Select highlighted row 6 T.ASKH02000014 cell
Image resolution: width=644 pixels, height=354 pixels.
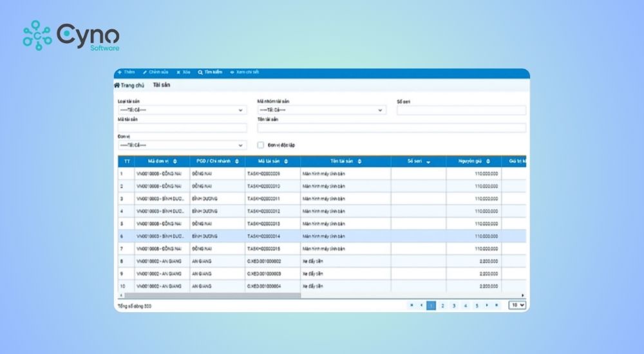tap(272, 236)
